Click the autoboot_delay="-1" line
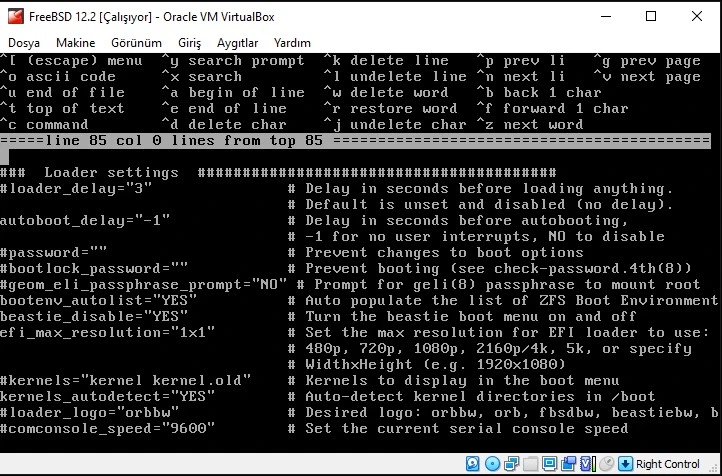Viewport: 722px width, 476px height. 85,221
